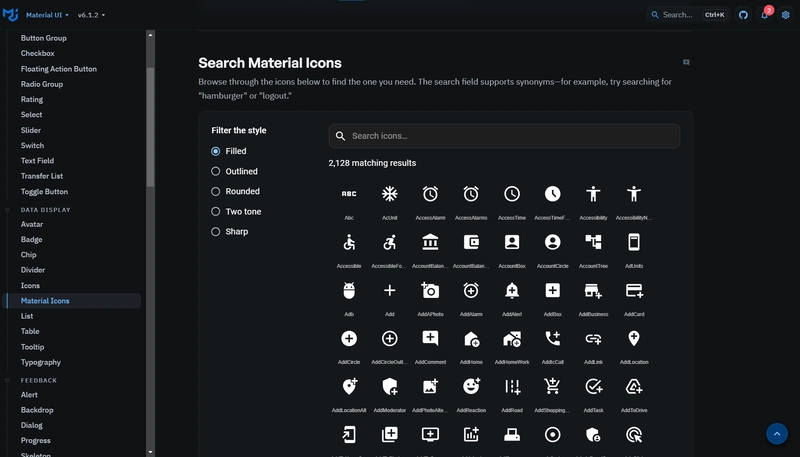
Task: Click the AccountTree icon
Action: point(593,242)
